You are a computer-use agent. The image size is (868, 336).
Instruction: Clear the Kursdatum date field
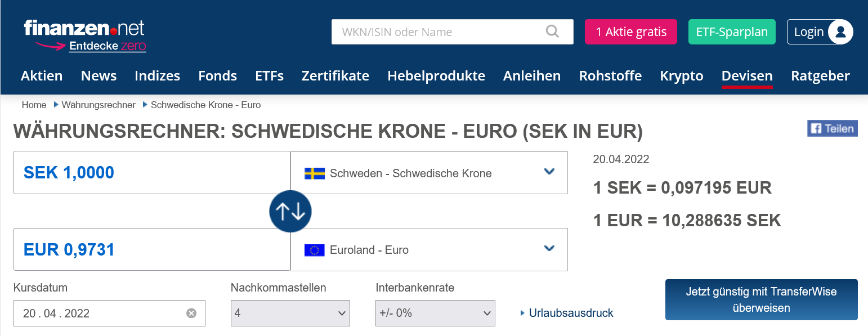coord(191,313)
